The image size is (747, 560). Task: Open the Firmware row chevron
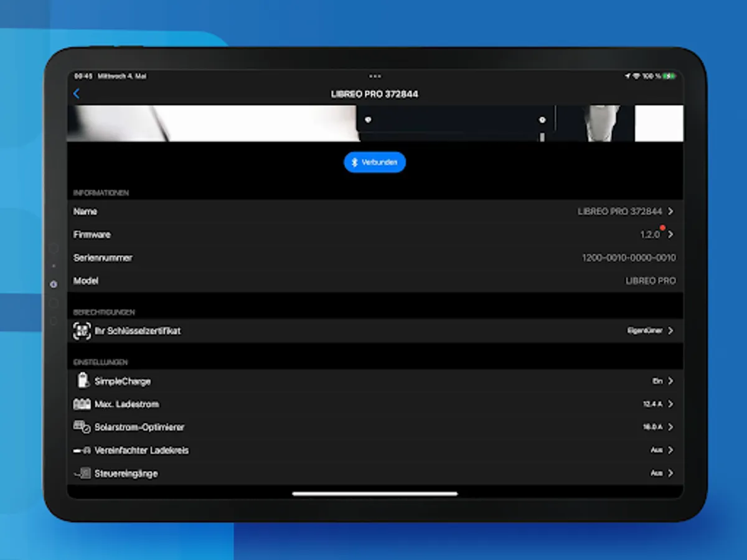(x=670, y=235)
